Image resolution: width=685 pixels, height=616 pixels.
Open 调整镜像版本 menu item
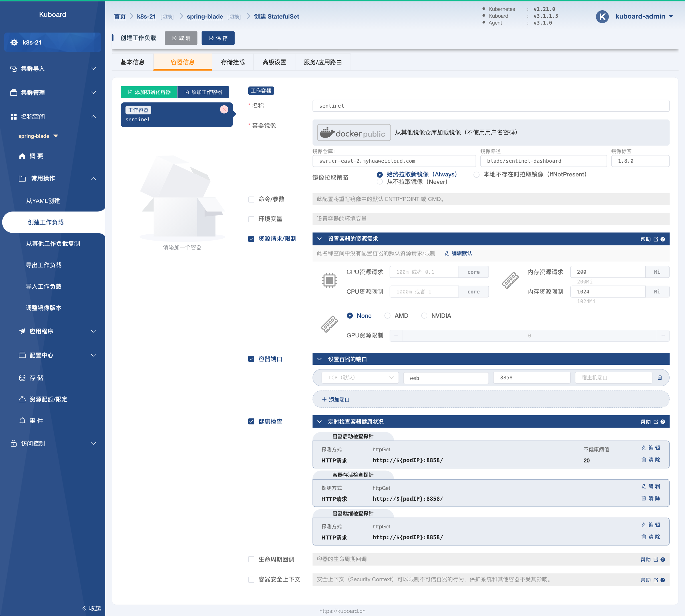(x=44, y=308)
